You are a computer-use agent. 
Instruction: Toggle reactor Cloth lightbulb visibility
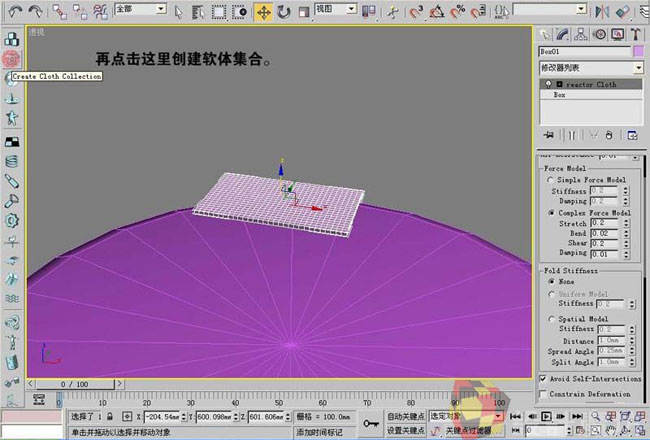[x=548, y=84]
